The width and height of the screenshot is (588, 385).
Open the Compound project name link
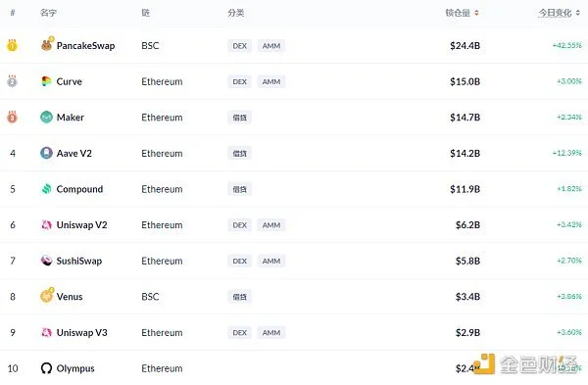coord(79,189)
